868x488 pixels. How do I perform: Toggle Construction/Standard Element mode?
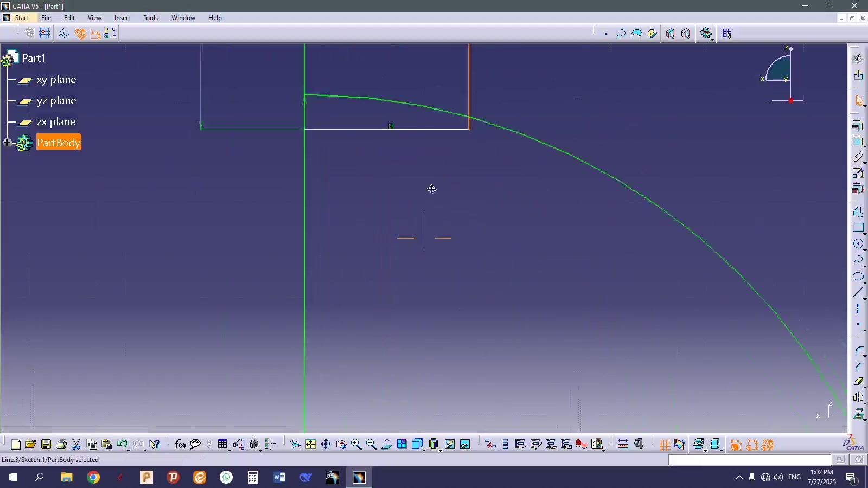pos(64,34)
